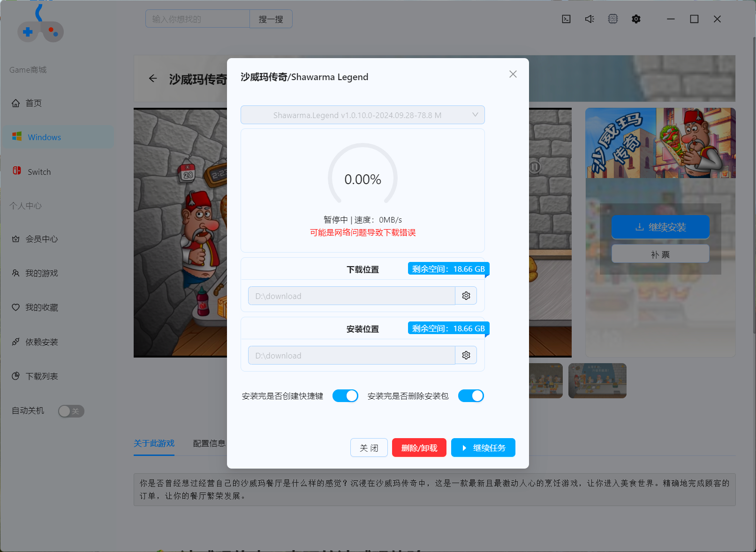Image resolution: width=756 pixels, height=552 pixels.
Task: Toggle 安装完是否创建快捷键 switch
Action: pyautogui.click(x=345, y=396)
